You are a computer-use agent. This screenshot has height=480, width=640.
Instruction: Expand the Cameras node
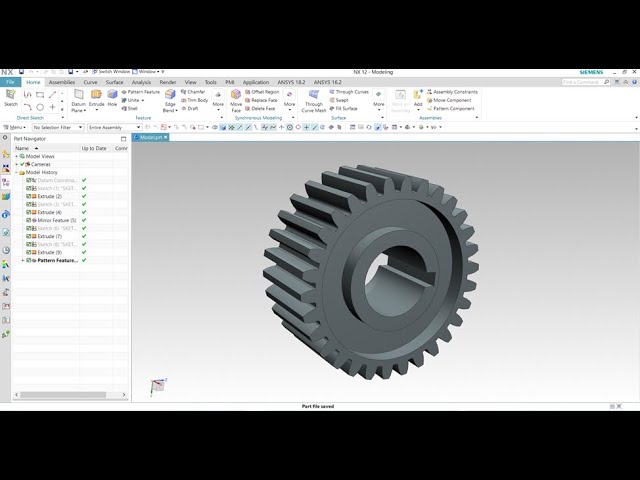click(17, 164)
